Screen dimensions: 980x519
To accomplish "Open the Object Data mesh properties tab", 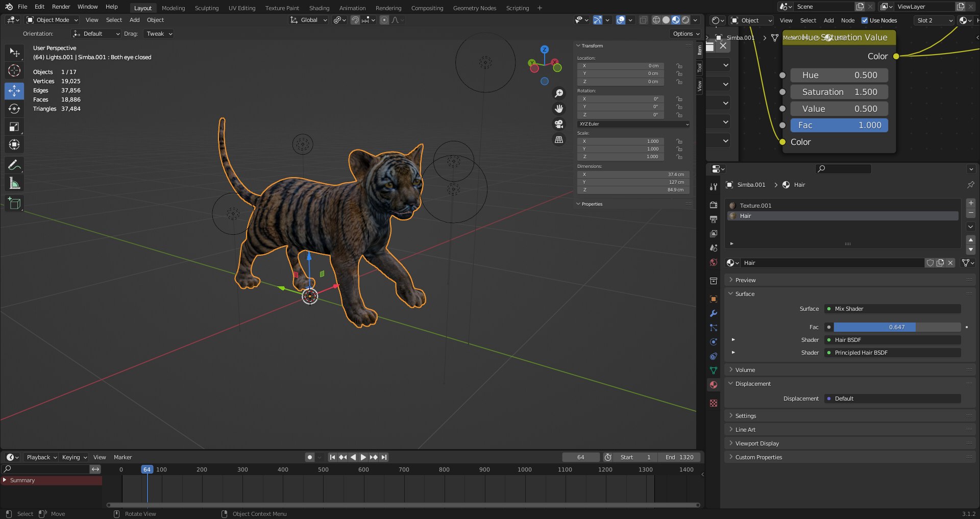I will click(x=714, y=370).
